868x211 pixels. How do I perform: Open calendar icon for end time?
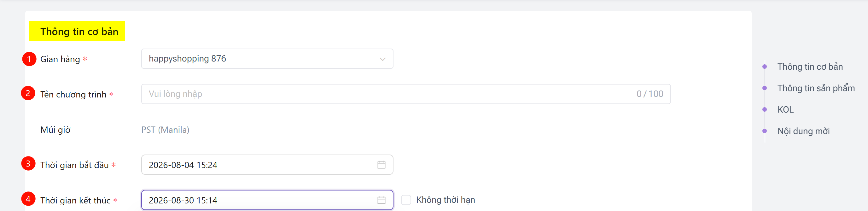381,200
